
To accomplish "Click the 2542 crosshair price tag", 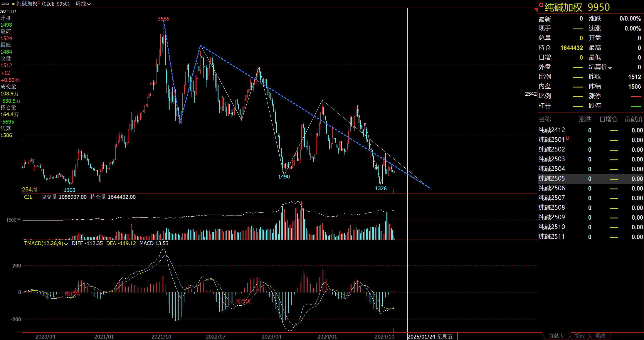I will 531,94.
